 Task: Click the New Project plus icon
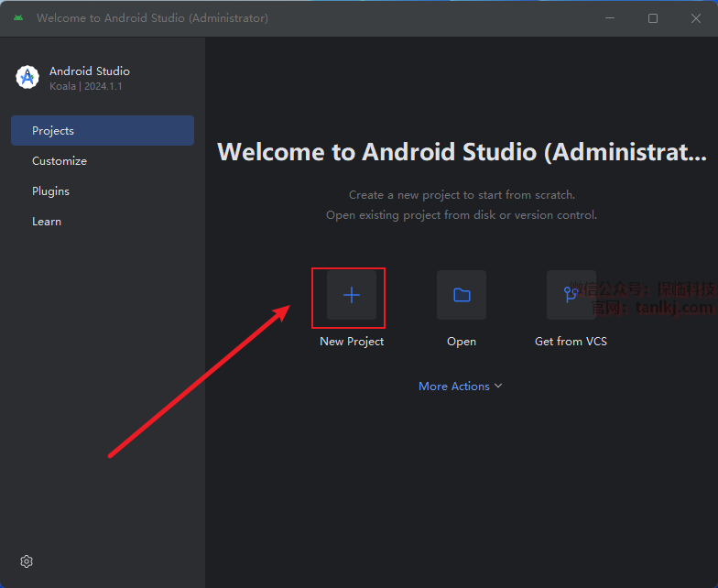352,295
